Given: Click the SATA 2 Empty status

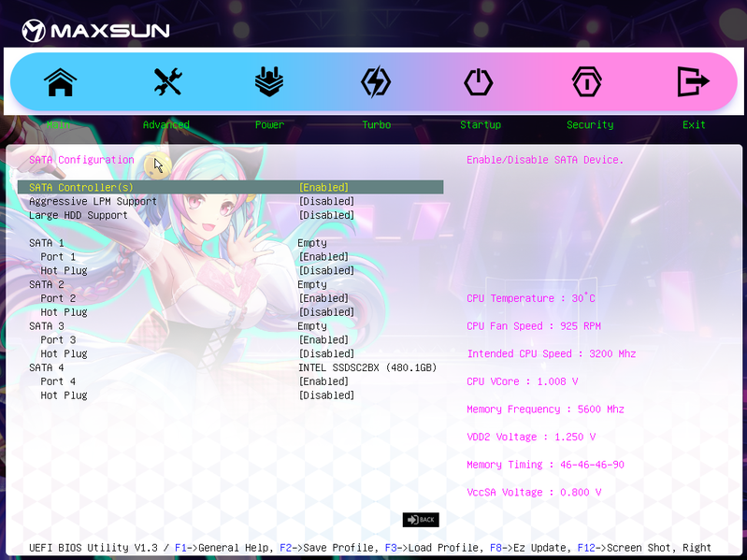Looking at the screenshot, I should [312, 284].
